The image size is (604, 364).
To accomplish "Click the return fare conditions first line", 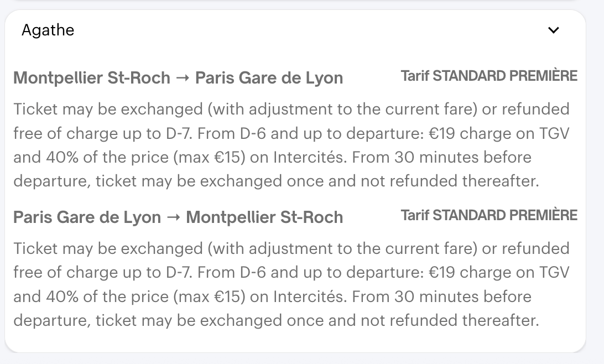I will (291, 249).
